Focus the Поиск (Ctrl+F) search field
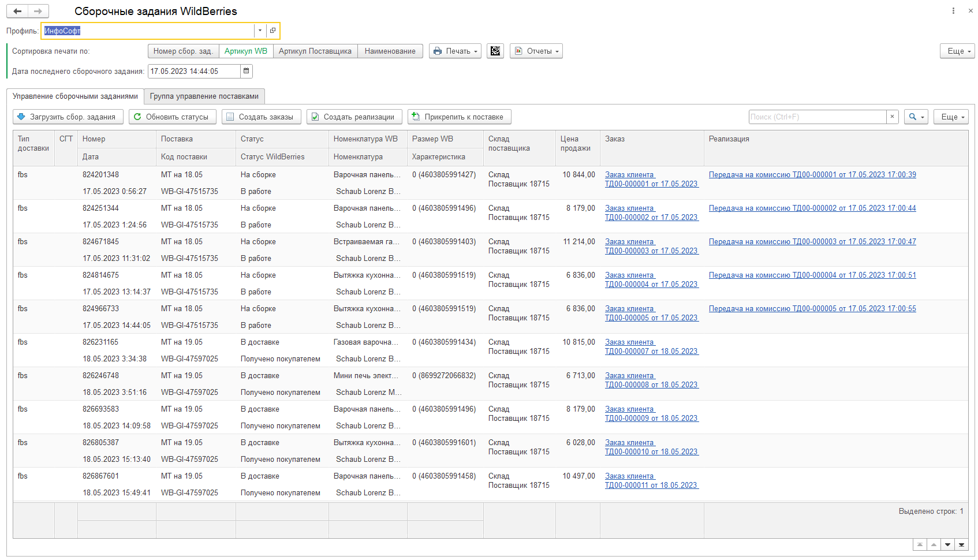The height and width of the screenshot is (560, 978). (x=818, y=117)
